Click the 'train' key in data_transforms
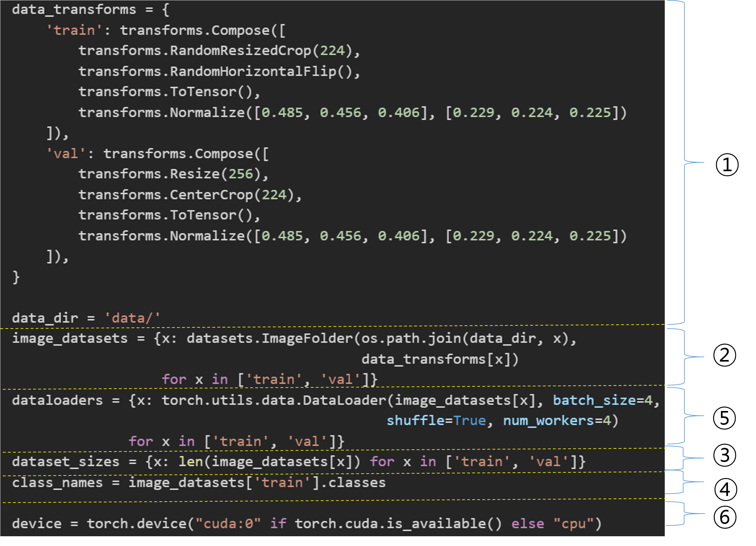The image size is (756, 546). pos(74,30)
